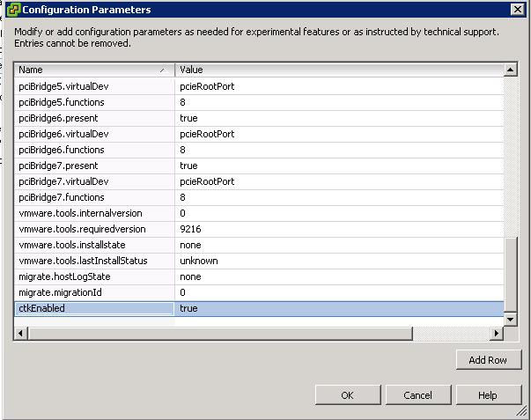
Task: Select the vmware.tools.installstate name cell
Action: point(94,245)
